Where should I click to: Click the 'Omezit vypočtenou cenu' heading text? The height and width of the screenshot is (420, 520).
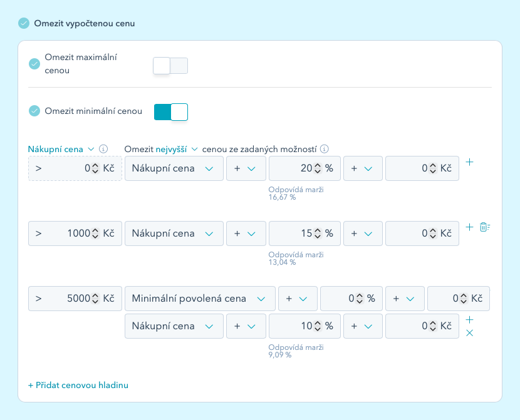[x=85, y=24]
